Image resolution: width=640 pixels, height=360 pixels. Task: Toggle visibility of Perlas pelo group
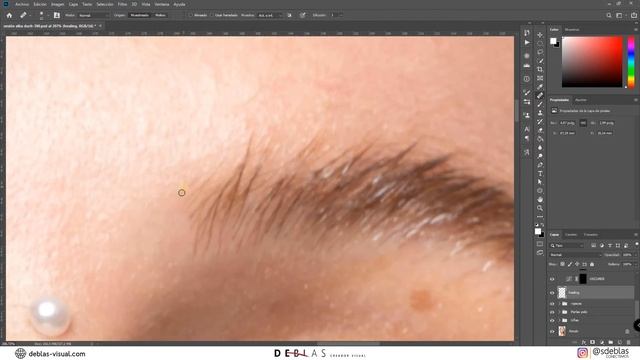[552, 312]
